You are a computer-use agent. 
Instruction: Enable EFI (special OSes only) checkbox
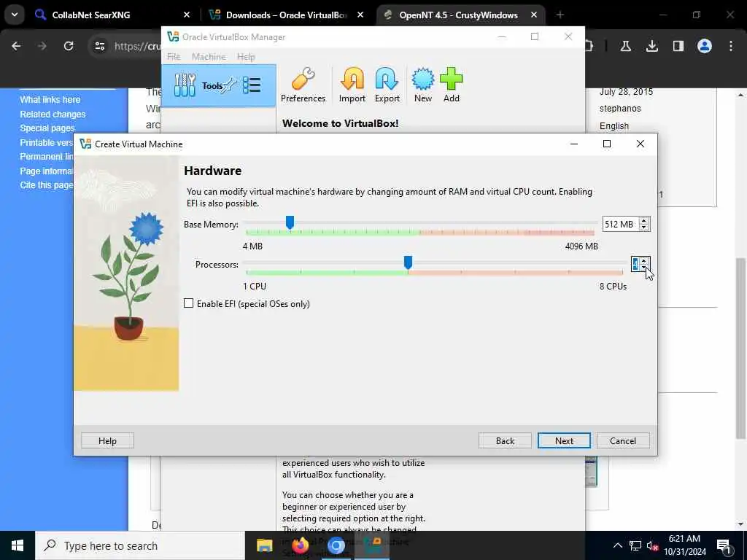click(189, 303)
